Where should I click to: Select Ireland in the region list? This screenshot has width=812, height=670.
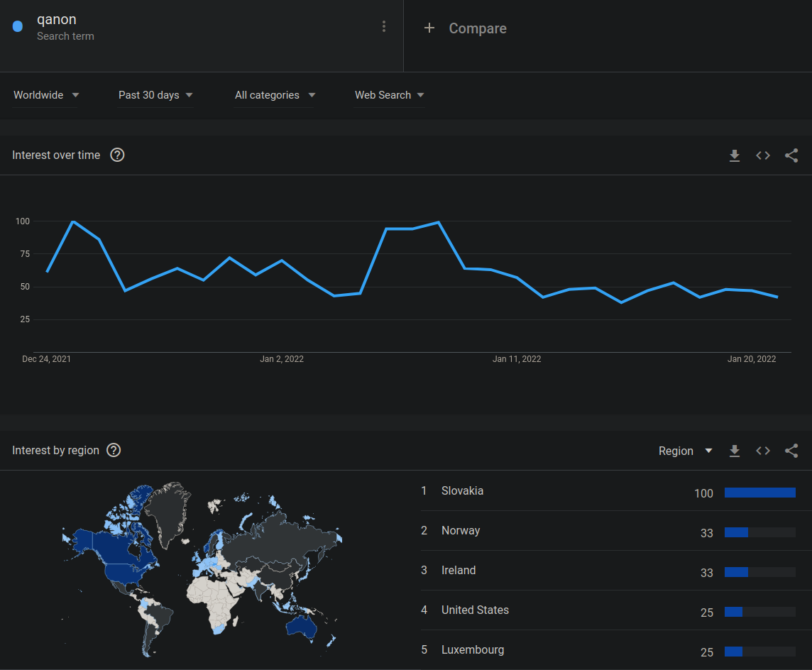tap(459, 570)
